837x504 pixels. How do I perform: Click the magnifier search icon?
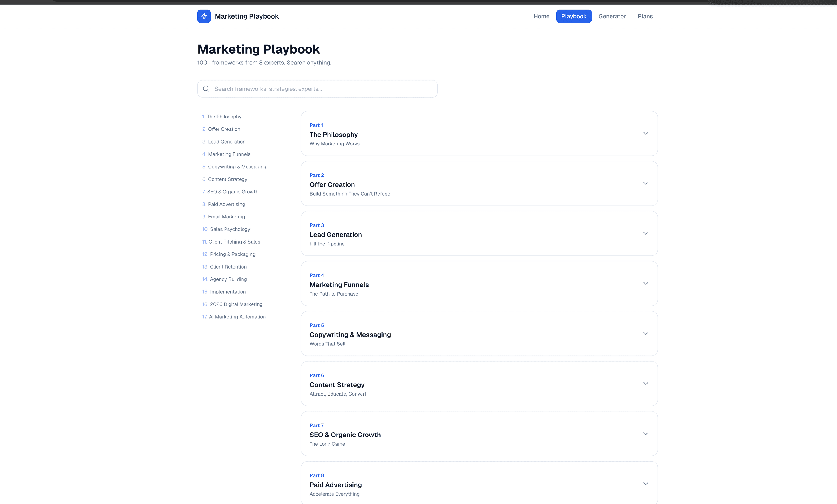coord(206,89)
